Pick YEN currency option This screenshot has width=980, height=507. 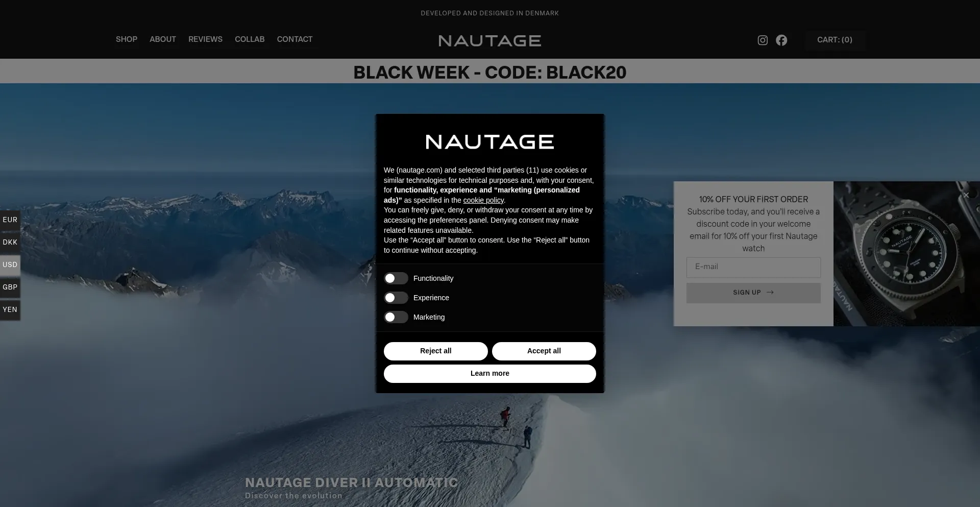(x=10, y=309)
